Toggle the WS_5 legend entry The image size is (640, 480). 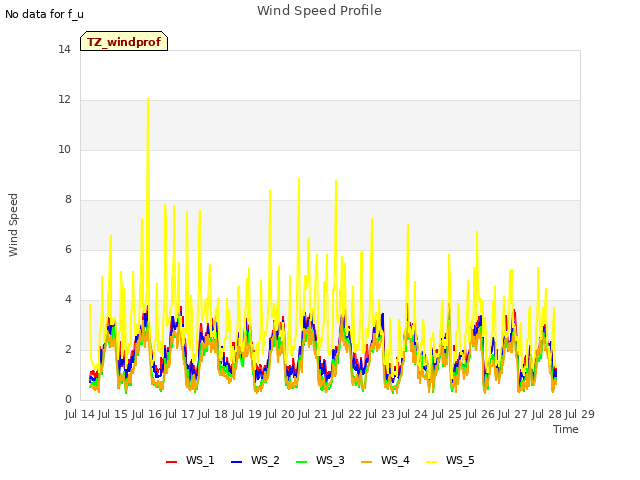(x=450, y=460)
